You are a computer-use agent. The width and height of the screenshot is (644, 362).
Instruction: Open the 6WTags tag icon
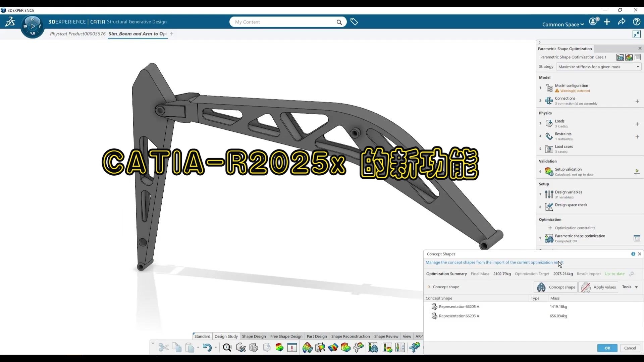[x=354, y=22]
